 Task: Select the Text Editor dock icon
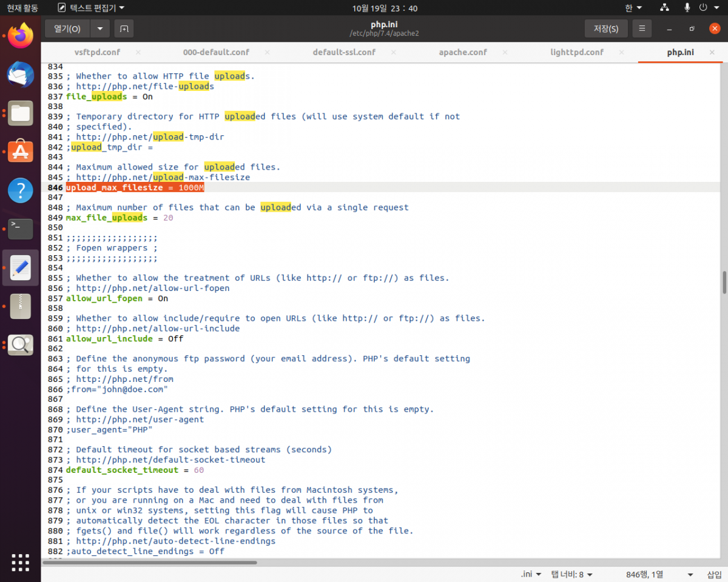tap(21, 267)
